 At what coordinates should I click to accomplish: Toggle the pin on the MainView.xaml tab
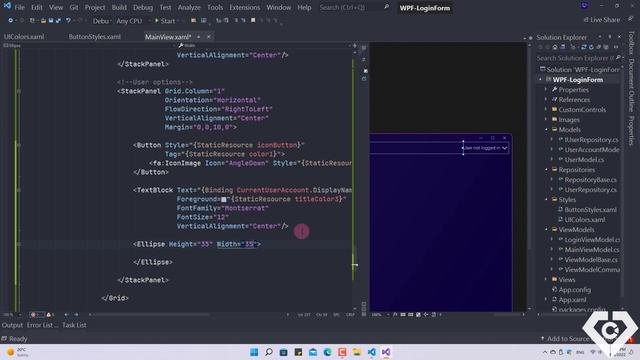199,37
